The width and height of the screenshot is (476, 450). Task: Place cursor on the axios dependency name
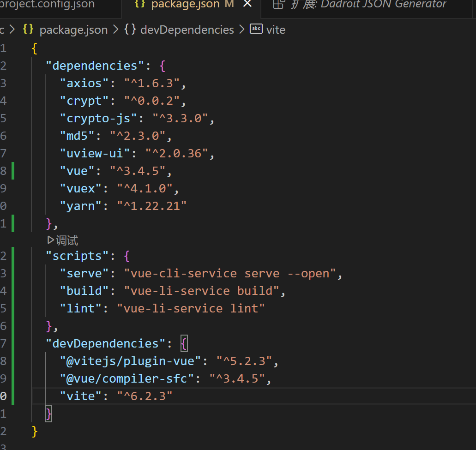[x=84, y=83]
